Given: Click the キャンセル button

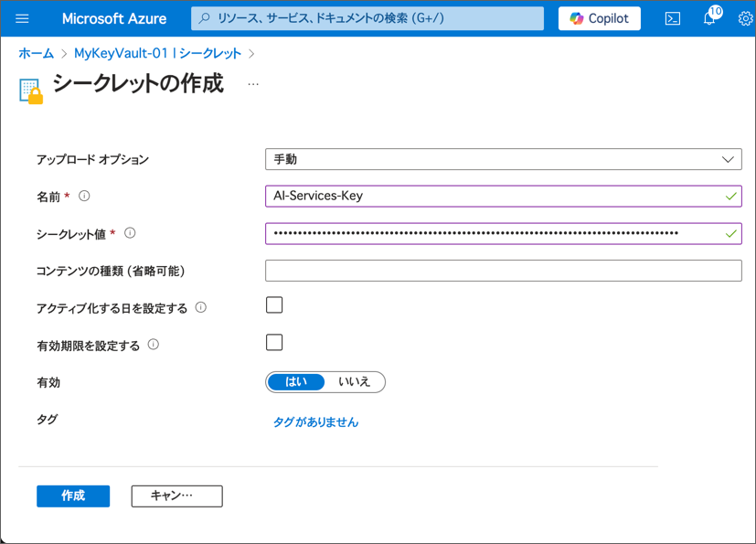Looking at the screenshot, I should coord(177,496).
